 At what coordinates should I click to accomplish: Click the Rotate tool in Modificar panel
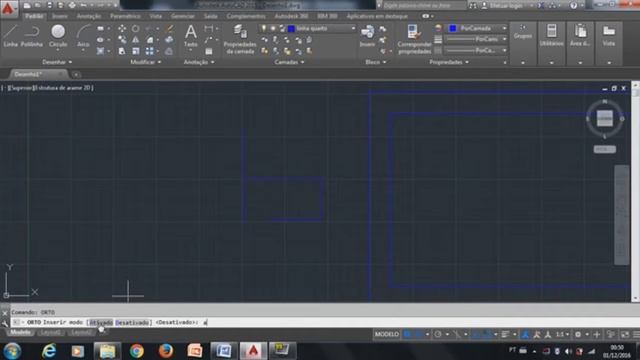[x=136, y=29]
